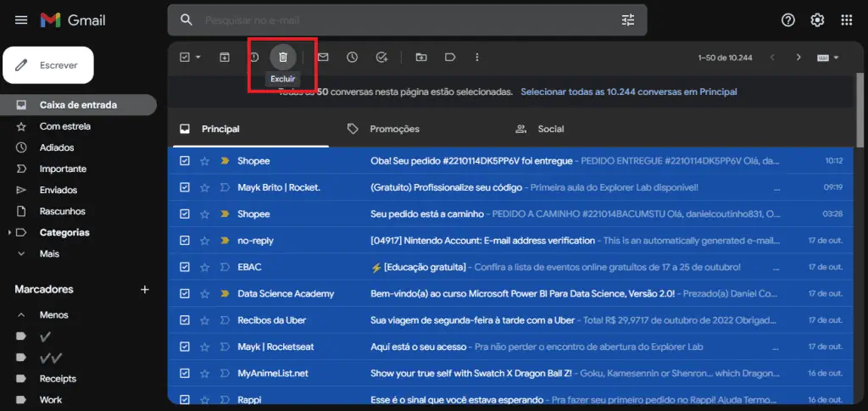The width and height of the screenshot is (868, 411).
Task: Expand the Categorias section
Action: [9, 233]
